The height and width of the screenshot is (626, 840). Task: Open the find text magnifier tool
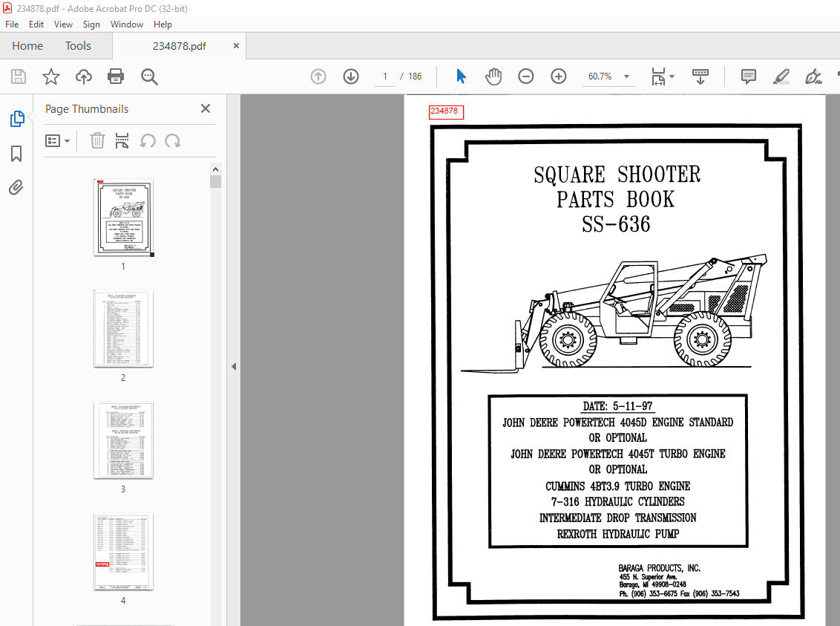149,76
